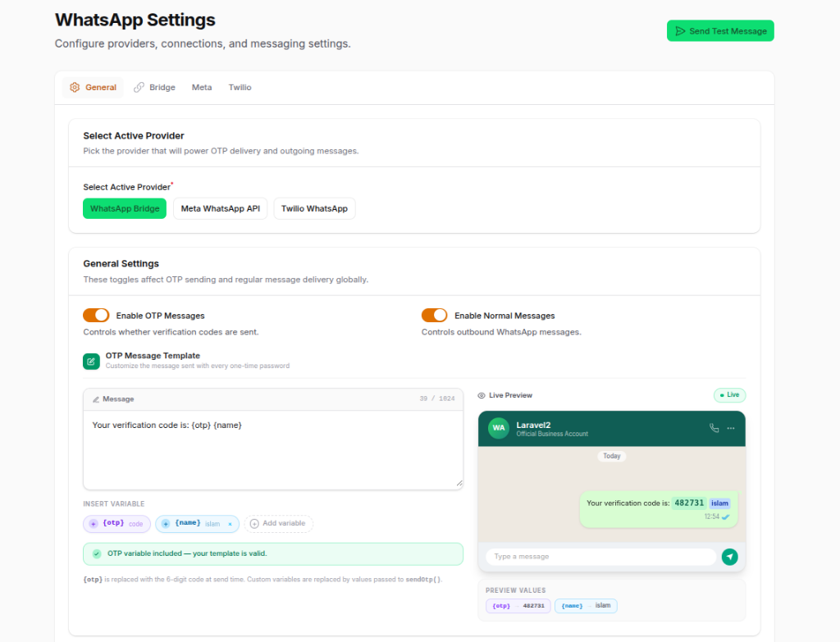Click the INSERT VARIABLE label

(x=113, y=504)
